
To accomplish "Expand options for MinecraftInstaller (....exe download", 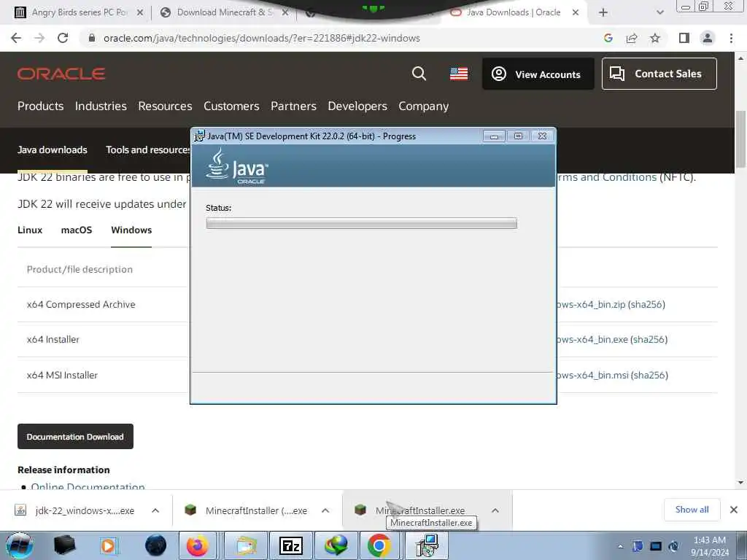I will tap(325, 510).
